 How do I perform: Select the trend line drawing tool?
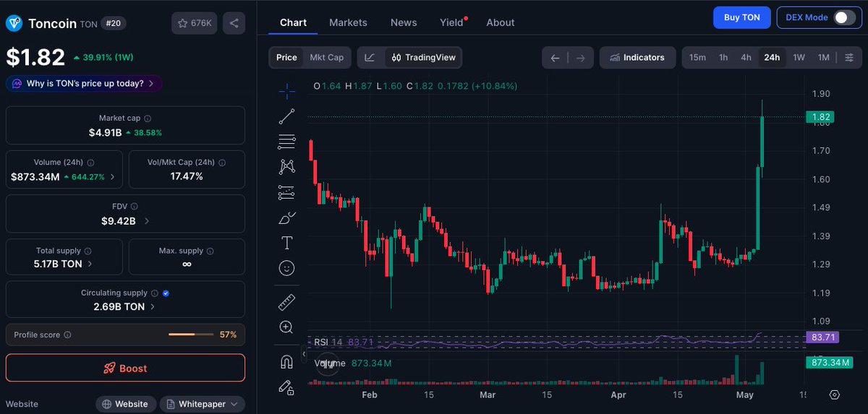(286, 116)
